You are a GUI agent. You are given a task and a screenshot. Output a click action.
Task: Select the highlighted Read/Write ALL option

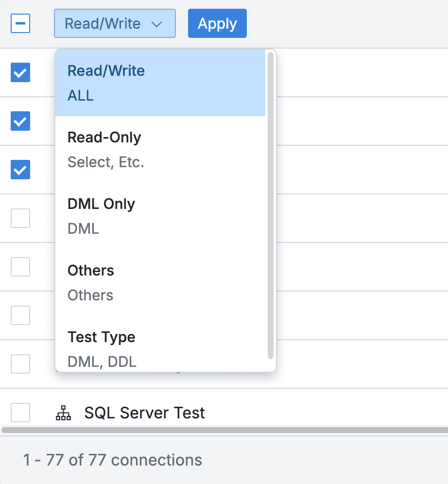tap(106, 82)
